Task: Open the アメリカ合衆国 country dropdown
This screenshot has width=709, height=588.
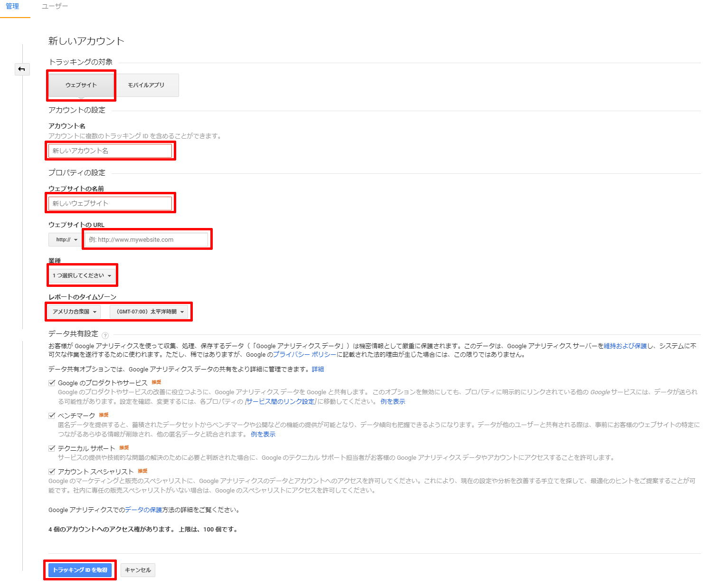Action: tap(75, 312)
